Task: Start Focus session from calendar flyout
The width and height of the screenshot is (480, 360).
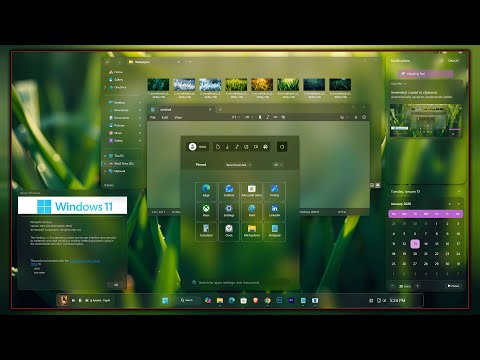Action: [453, 286]
